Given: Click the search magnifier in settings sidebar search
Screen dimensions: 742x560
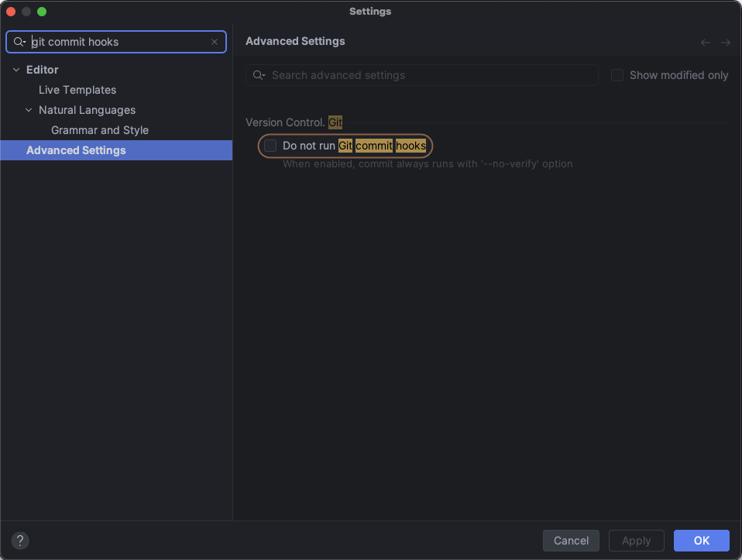Looking at the screenshot, I should tap(19, 42).
